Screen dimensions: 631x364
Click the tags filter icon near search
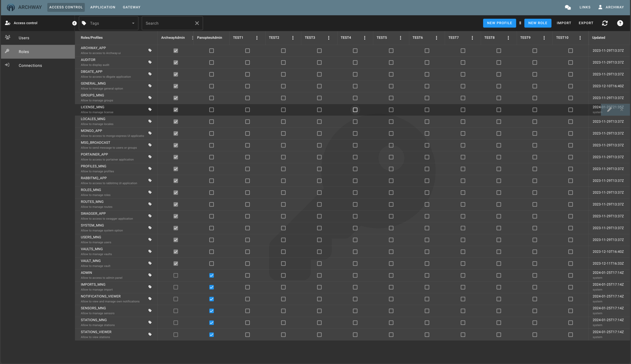click(x=84, y=23)
